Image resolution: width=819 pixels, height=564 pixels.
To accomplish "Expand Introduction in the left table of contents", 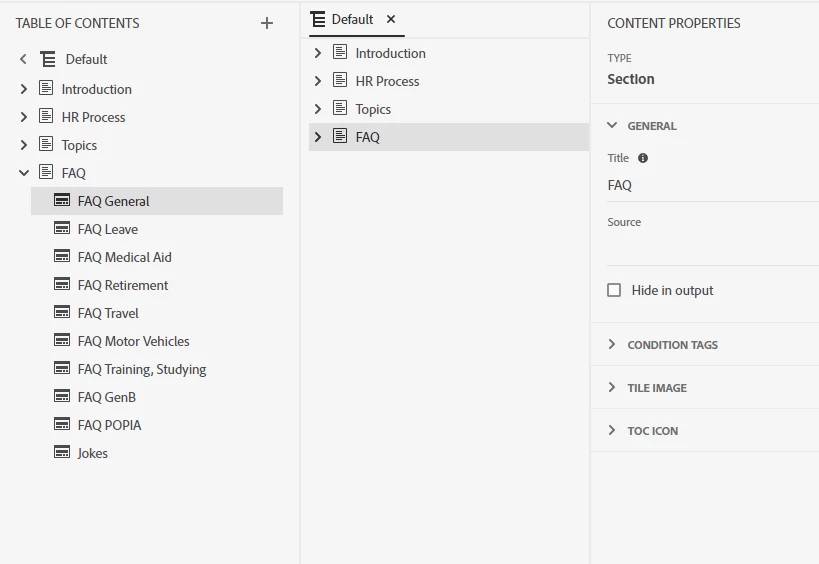I will click(24, 89).
